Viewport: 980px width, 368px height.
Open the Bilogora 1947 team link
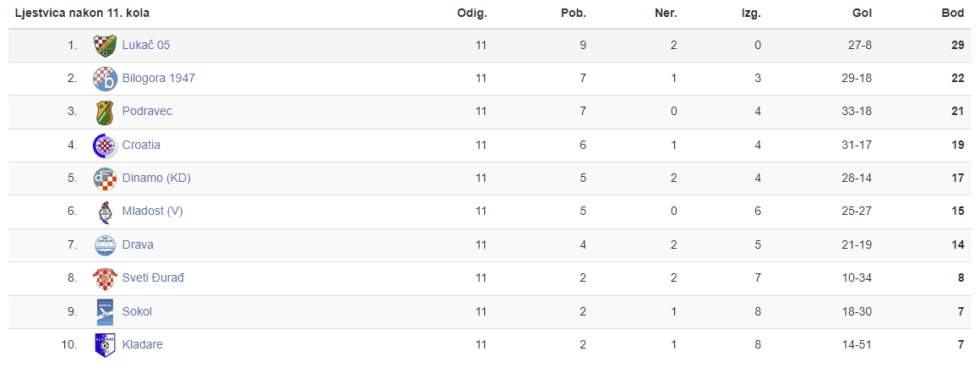click(x=159, y=78)
